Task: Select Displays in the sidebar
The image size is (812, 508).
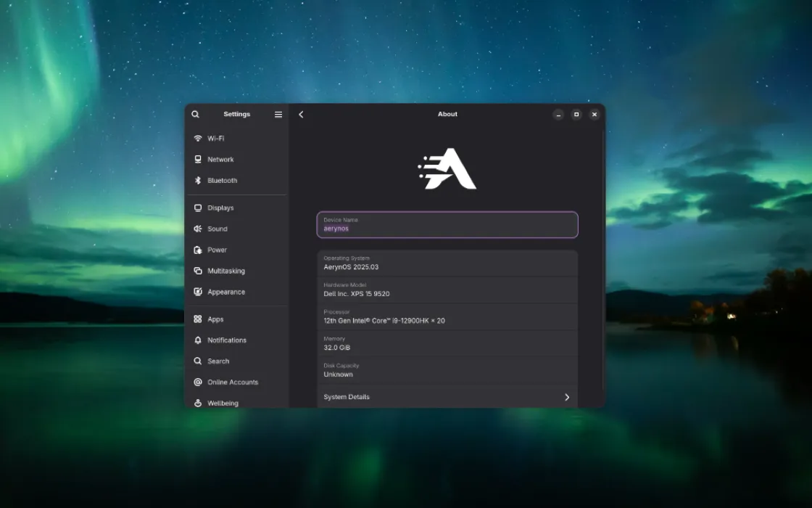Action: [x=236, y=208]
